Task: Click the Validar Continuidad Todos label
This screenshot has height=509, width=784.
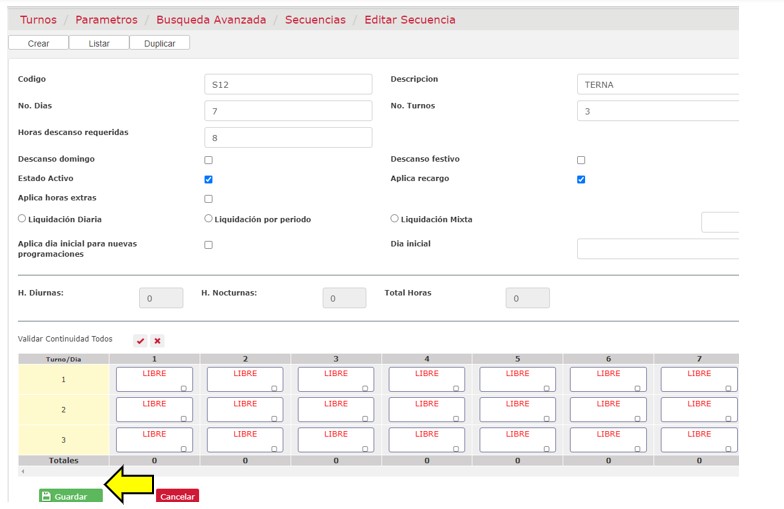Action: [65, 339]
